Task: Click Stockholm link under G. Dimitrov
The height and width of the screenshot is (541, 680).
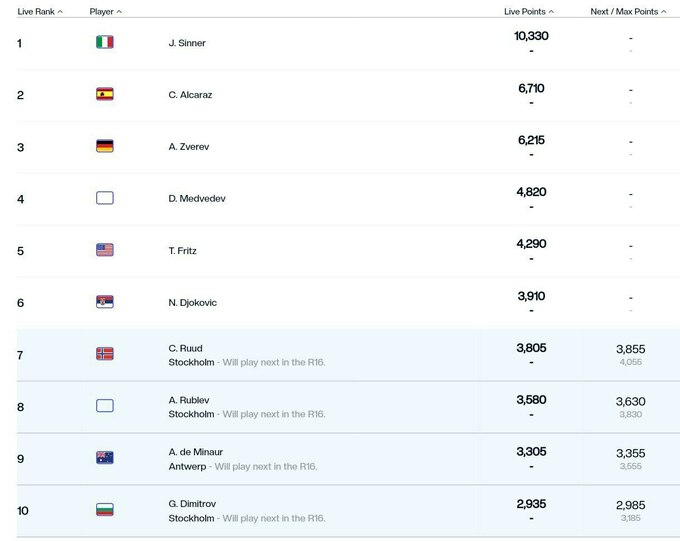Action: point(191,518)
